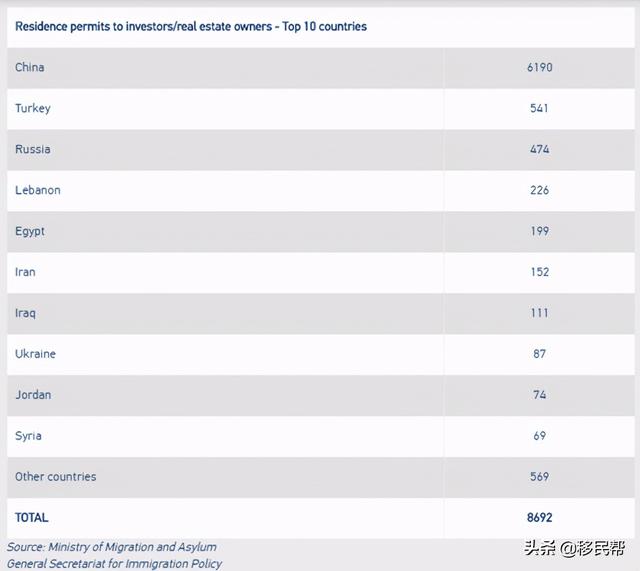Select the China row label
This screenshot has width=640, height=571.
30,68
